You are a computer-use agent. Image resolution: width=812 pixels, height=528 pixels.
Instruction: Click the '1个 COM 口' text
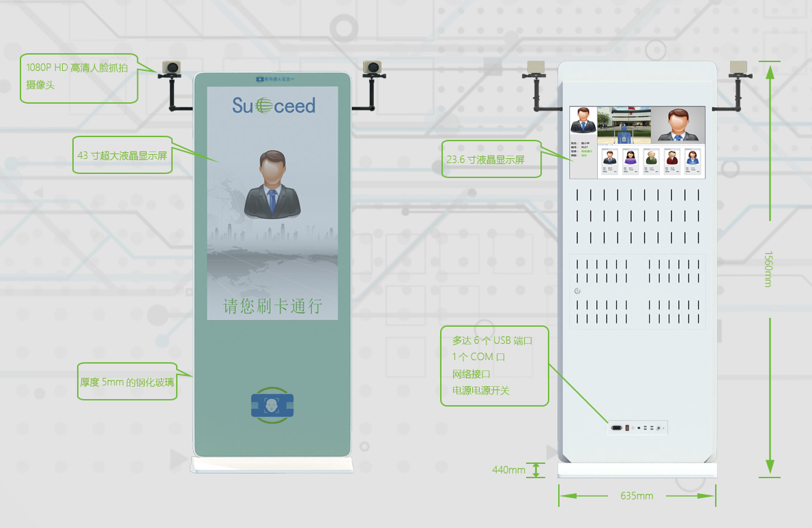pos(478,357)
